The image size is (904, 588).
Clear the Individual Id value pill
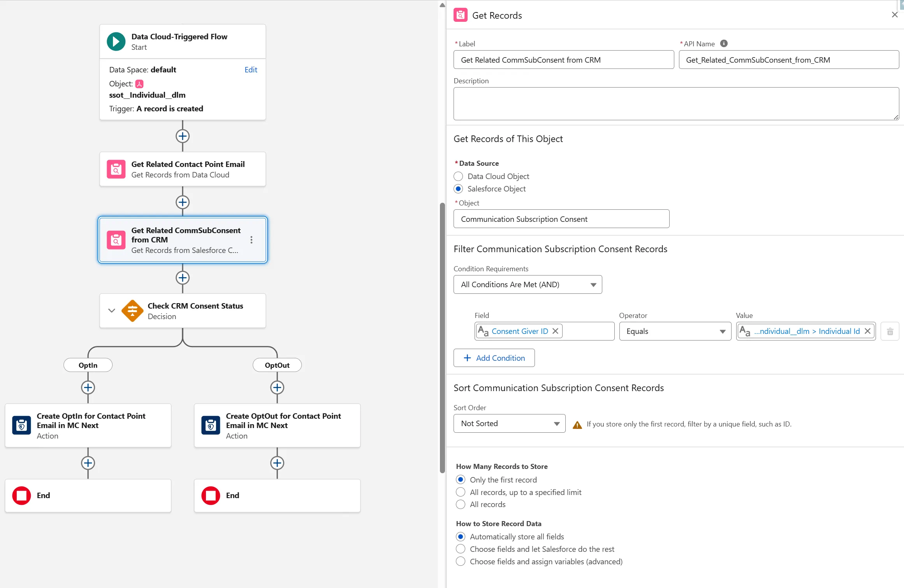click(x=868, y=331)
